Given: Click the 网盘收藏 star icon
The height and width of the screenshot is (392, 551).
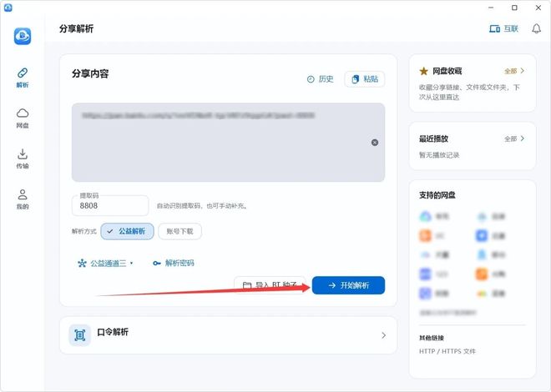Looking at the screenshot, I should (x=424, y=71).
